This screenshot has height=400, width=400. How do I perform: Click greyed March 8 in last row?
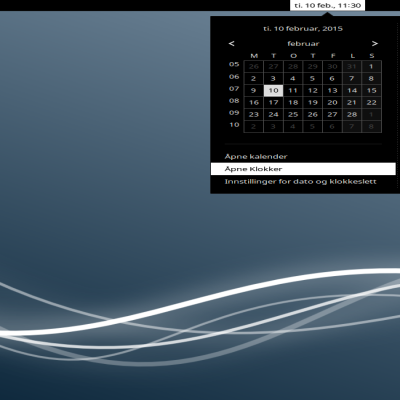tap(371, 126)
